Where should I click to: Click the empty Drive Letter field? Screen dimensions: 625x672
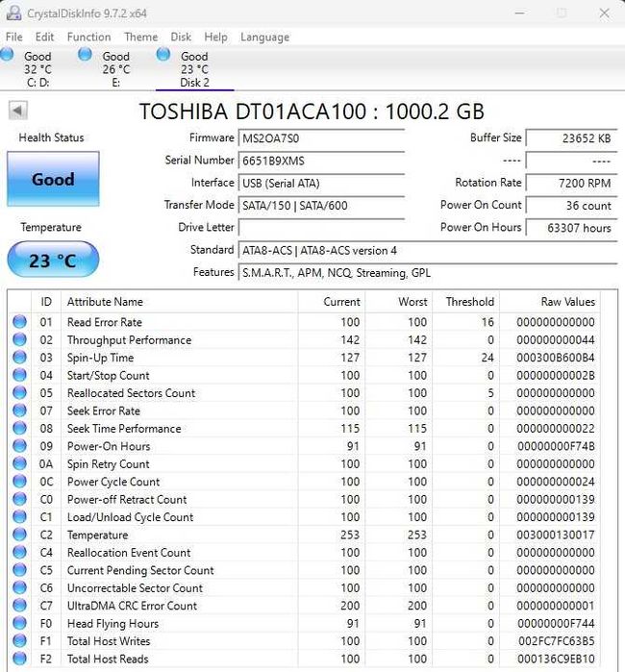click(321, 228)
